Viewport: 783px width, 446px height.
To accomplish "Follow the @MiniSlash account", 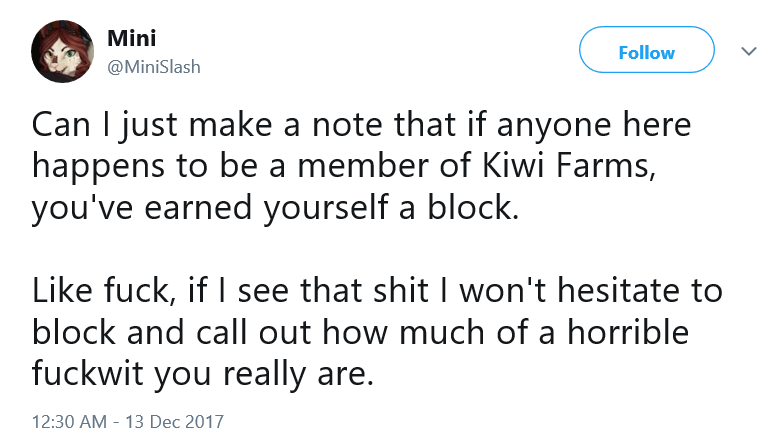I will click(647, 50).
